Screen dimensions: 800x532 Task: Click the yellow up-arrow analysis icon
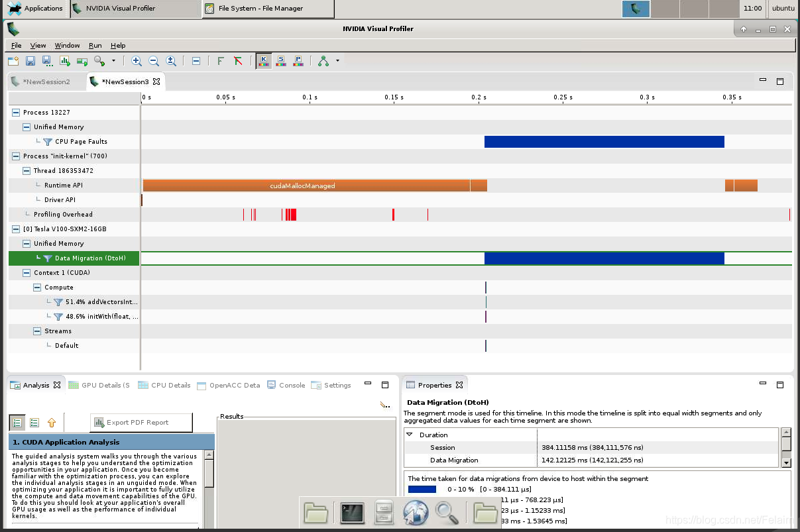pyautogui.click(x=52, y=423)
